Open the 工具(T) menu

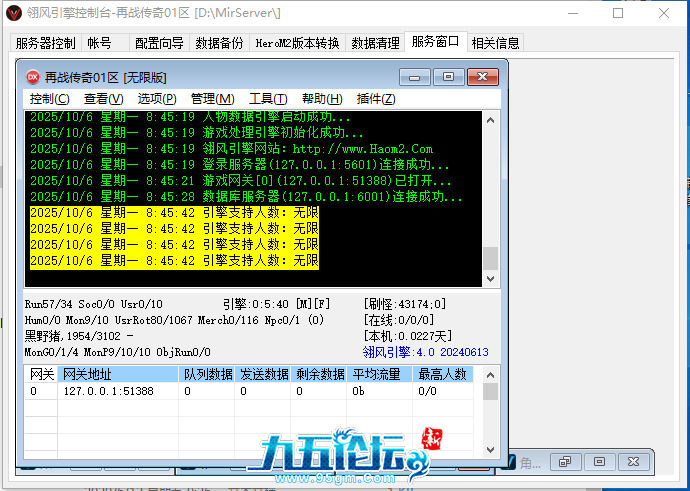(268, 99)
